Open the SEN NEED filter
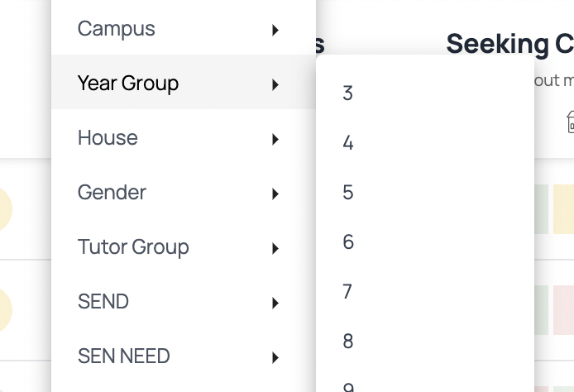Image resolution: width=574 pixels, height=392 pixels. [x=184, y=356]
